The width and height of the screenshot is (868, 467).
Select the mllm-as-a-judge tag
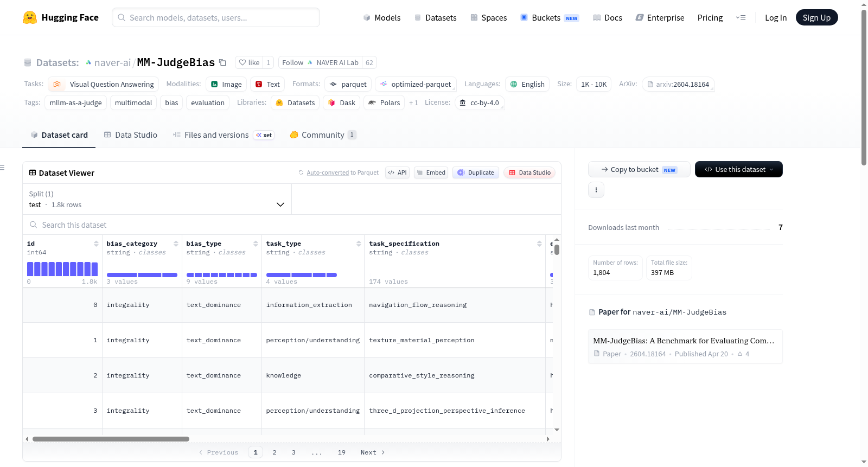(75, 103)
